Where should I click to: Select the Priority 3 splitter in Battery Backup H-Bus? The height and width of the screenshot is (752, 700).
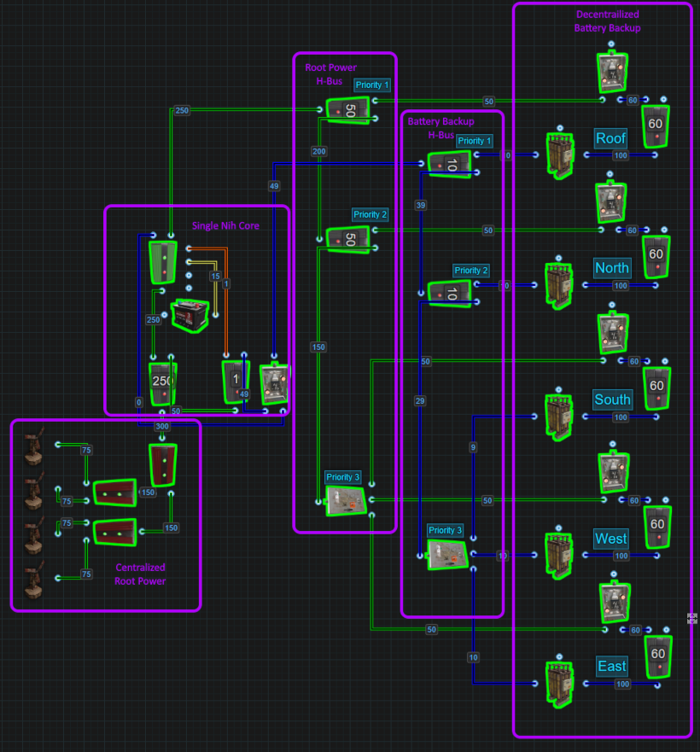pyautogui.click(x=447, y=555)
